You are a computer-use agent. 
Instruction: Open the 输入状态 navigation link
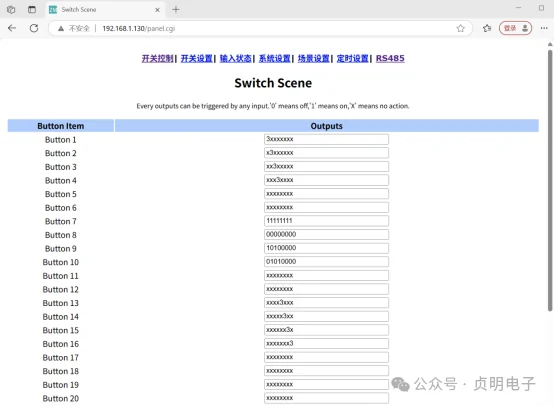click(x=236, y=58)
